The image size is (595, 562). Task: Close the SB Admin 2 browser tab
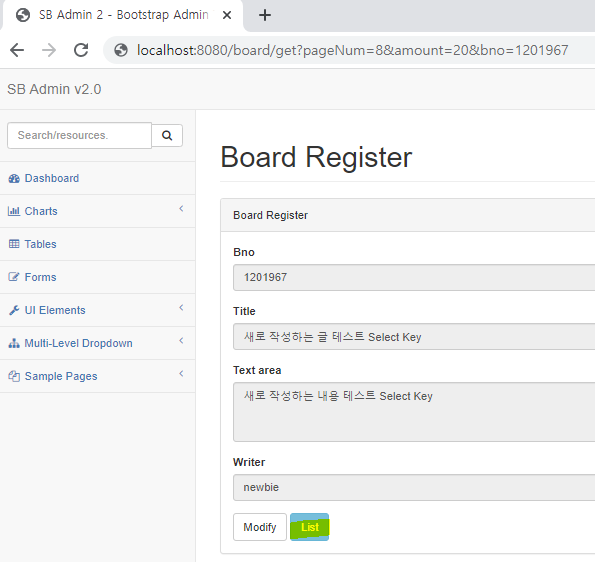[227, 15]
